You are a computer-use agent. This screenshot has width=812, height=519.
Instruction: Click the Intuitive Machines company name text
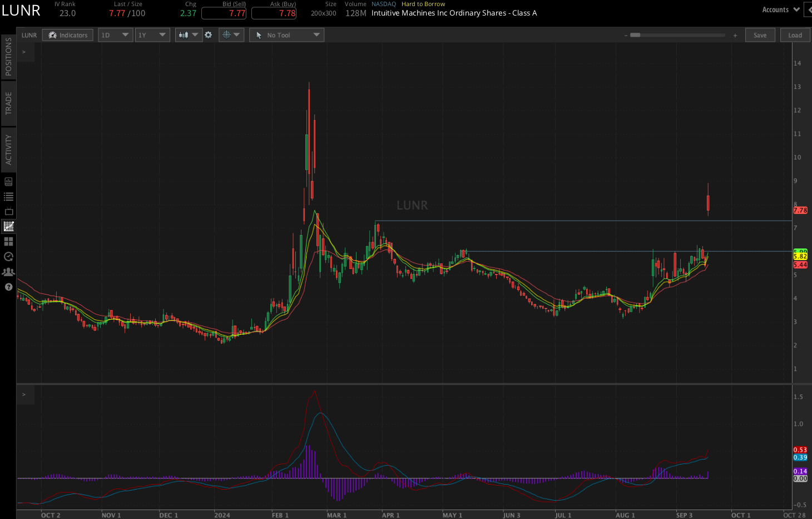coord(454,13)
